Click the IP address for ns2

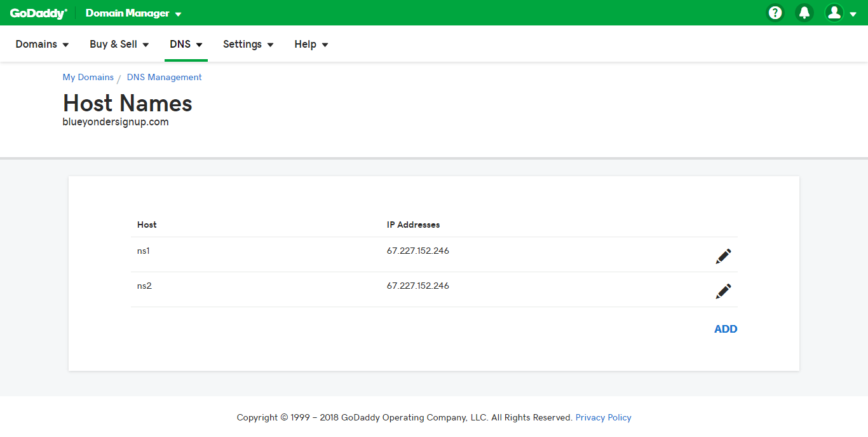point(418,286)
